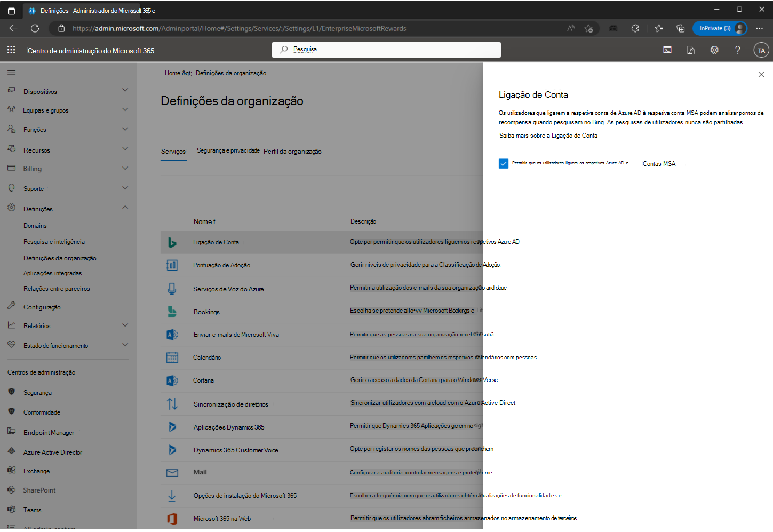
Task: Open Domains in the Definições submenu
Action: 35,226
